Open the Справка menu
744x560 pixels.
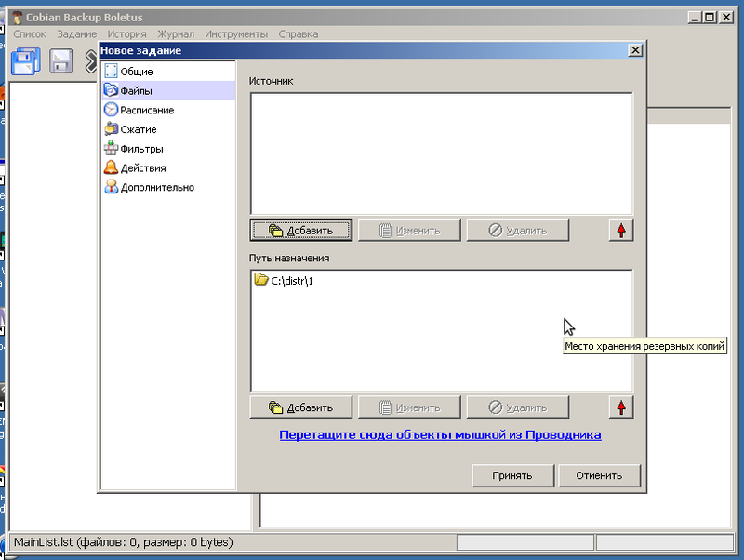(x=298, y=34)
